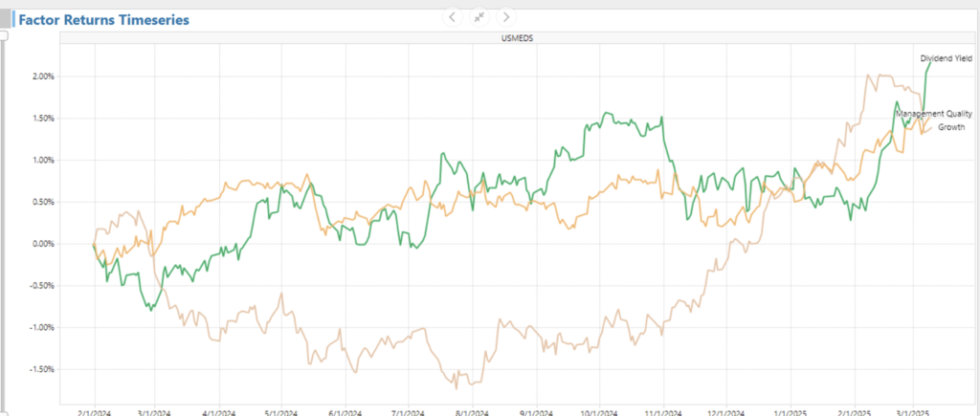Click the Dividend Yield series label
The width and height of the screenshot is (980, 416).
(x=946, y=58)
